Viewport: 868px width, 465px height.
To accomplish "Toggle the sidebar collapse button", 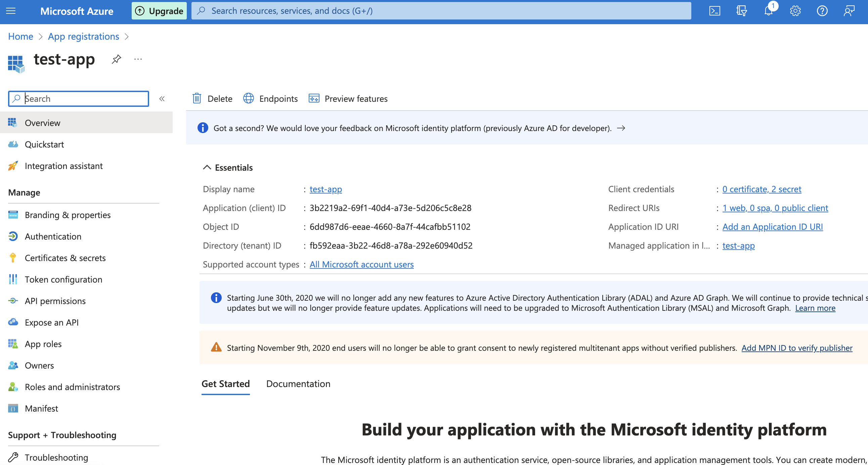I will pos(163,98).
